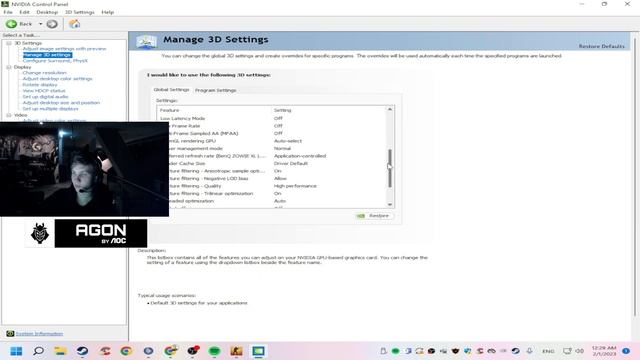Click the settings list scrollbar thumb

pyautogui.click(x=390, y=168)
